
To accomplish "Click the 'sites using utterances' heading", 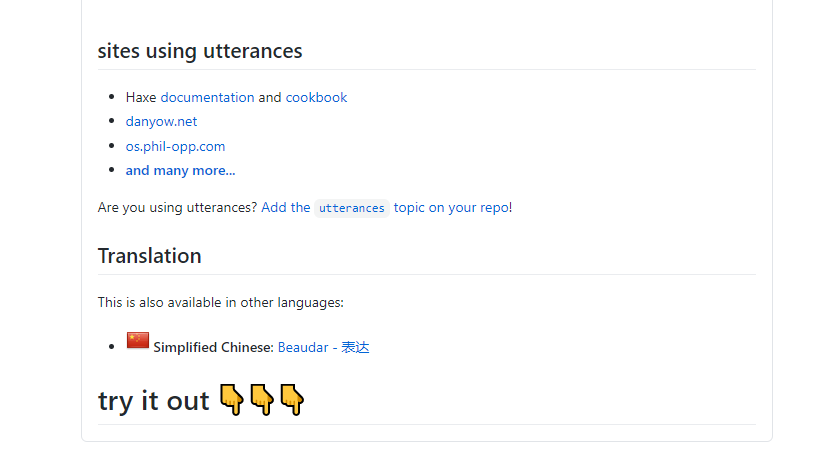I will 200,51.
